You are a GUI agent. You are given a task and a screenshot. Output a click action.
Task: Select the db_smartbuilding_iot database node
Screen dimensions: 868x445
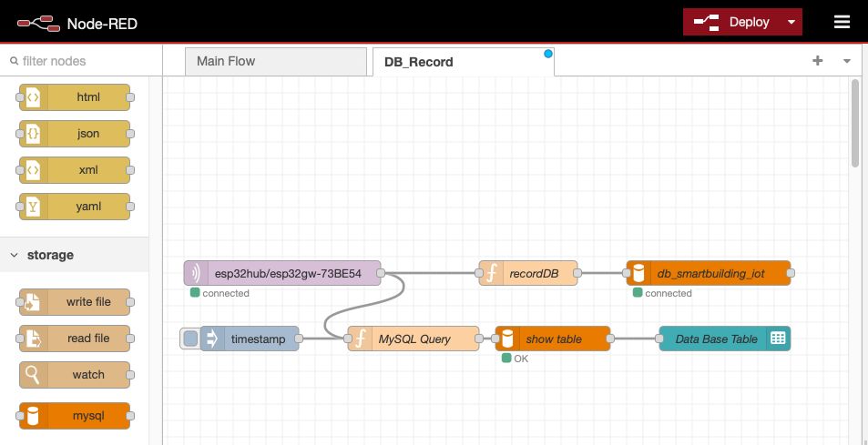[x=709, y=273]
